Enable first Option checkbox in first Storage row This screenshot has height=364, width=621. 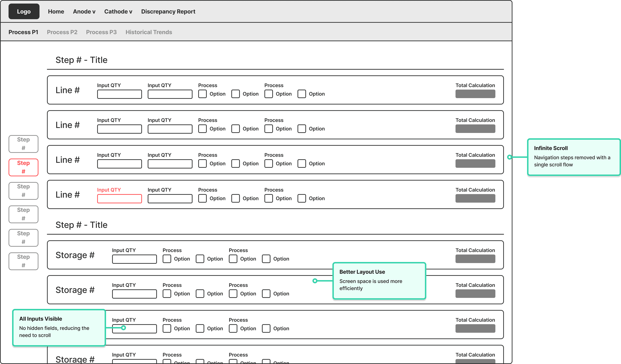tap(167, 259)
